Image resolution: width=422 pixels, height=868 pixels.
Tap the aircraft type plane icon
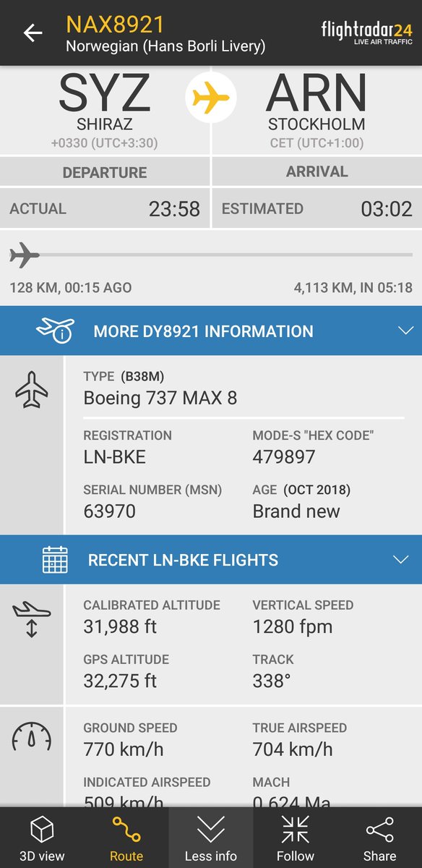32,391
